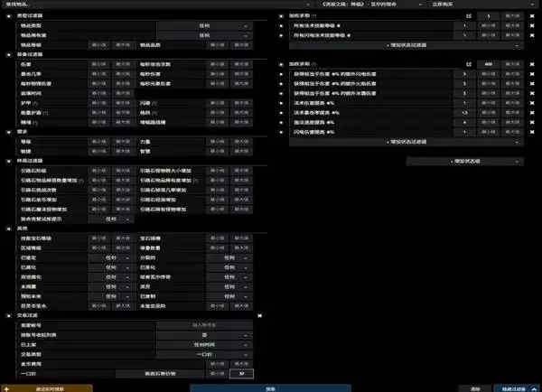Open the buyout currency type dropdown
This screenshot has width=542, height=392.
[x=160, y=374]
